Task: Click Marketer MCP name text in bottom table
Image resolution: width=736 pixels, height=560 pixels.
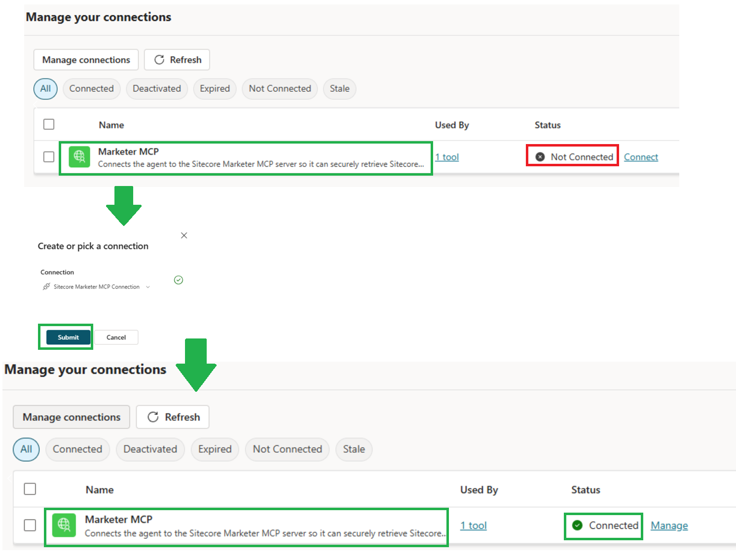Action: click(x=118, y=519)
